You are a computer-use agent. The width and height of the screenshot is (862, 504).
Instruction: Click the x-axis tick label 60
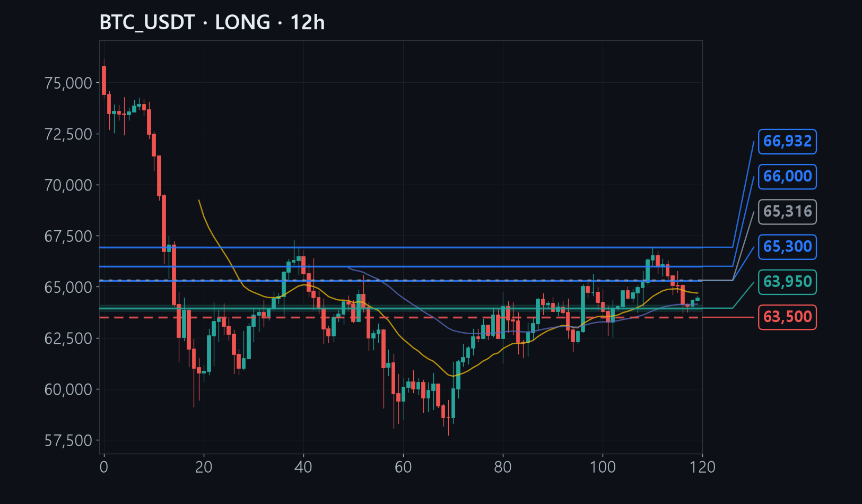point(403,467)
